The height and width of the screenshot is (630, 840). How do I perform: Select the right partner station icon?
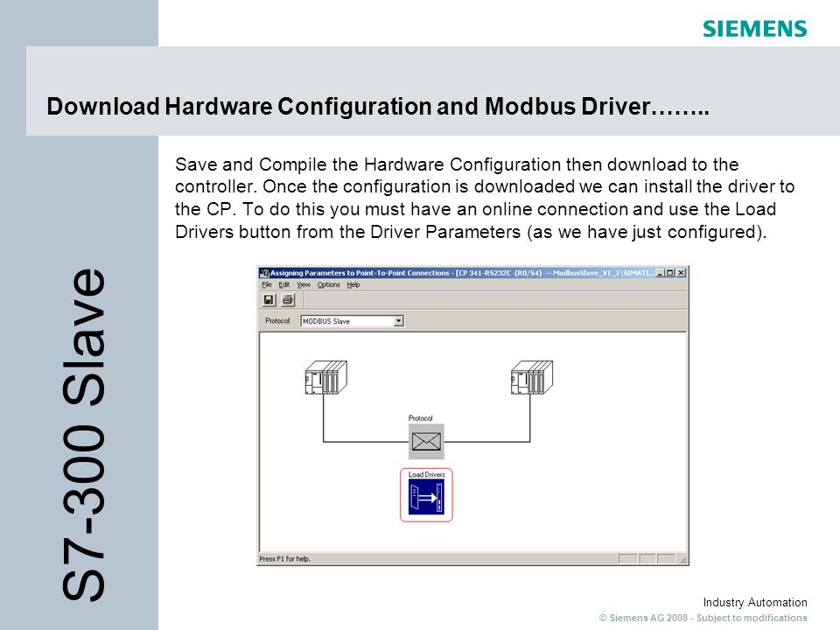pyautogui.click(x=532, y=378)
